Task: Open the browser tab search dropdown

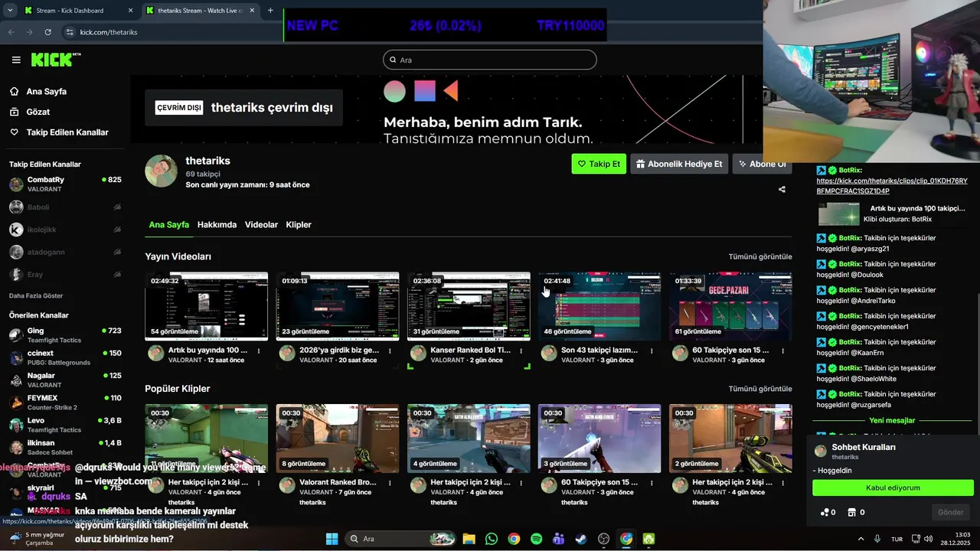Action: pos(10,11)
